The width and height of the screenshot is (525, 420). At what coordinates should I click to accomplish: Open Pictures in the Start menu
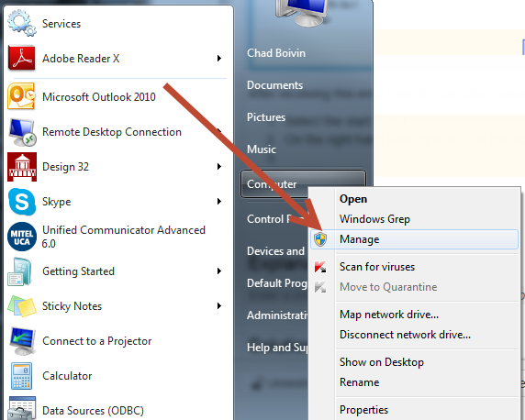[x=266, y=117]
